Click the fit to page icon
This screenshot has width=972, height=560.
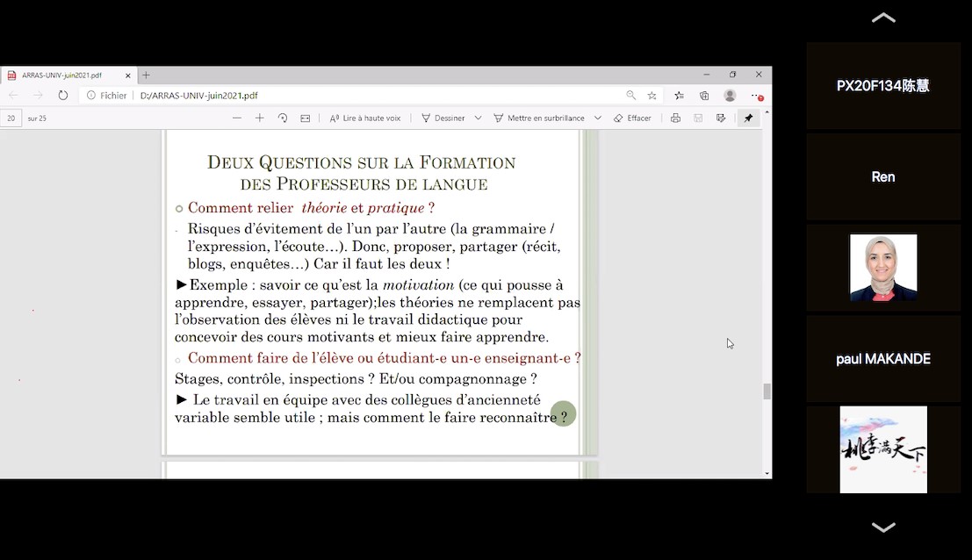[305, 118]
